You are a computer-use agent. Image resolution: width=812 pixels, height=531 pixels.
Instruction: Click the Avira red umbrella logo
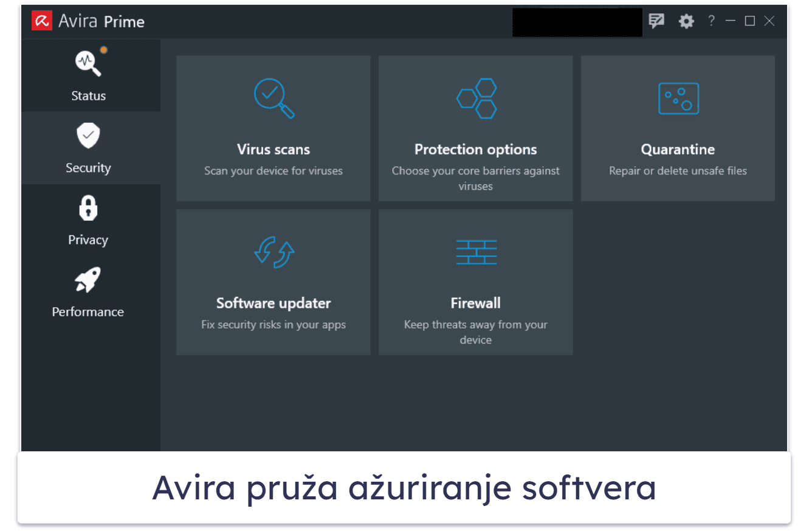point(42,21)
